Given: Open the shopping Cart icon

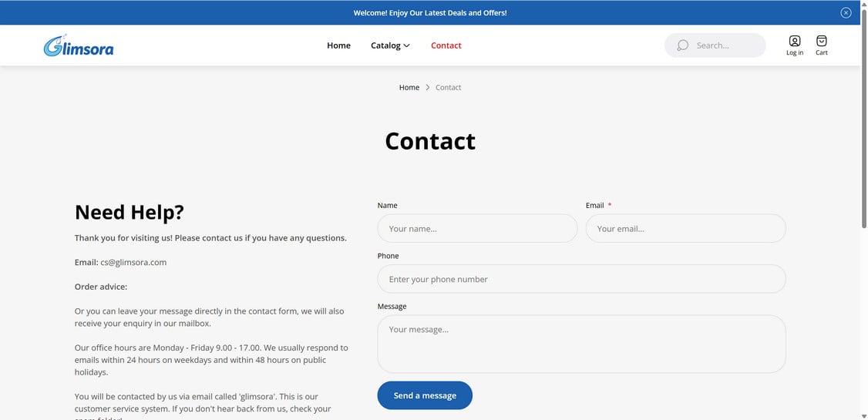Looking at the screenshot, I should 822,45.
